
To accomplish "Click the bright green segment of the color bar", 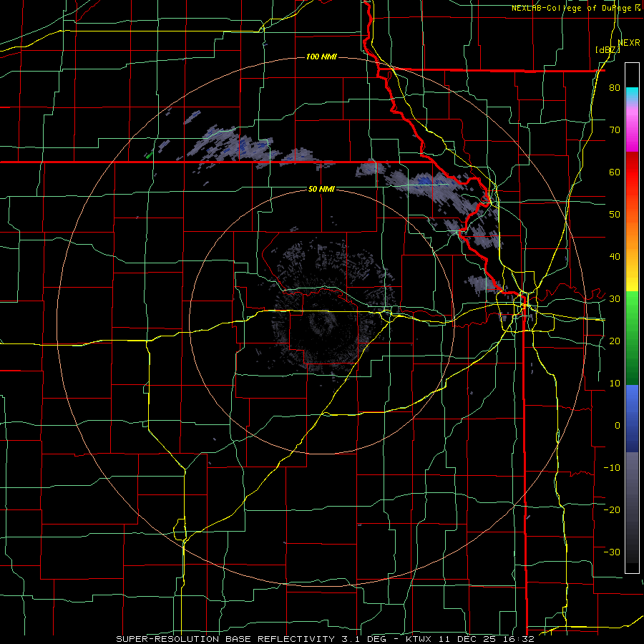I will pyautogui.click(x=632, y=306).
